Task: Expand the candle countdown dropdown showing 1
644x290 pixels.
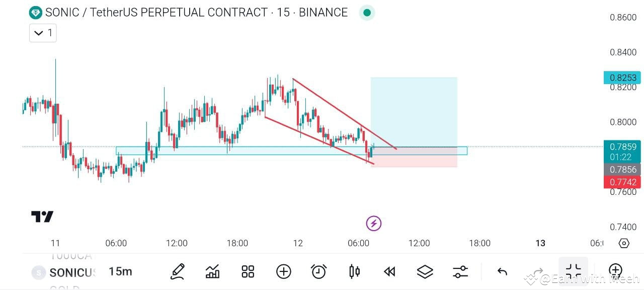Action: coord(42,33)
